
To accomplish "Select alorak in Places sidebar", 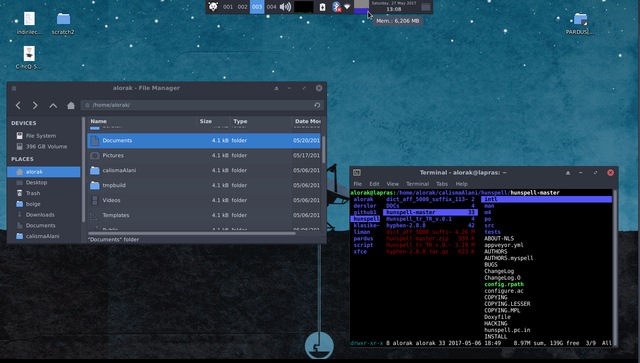I will 44,171.
